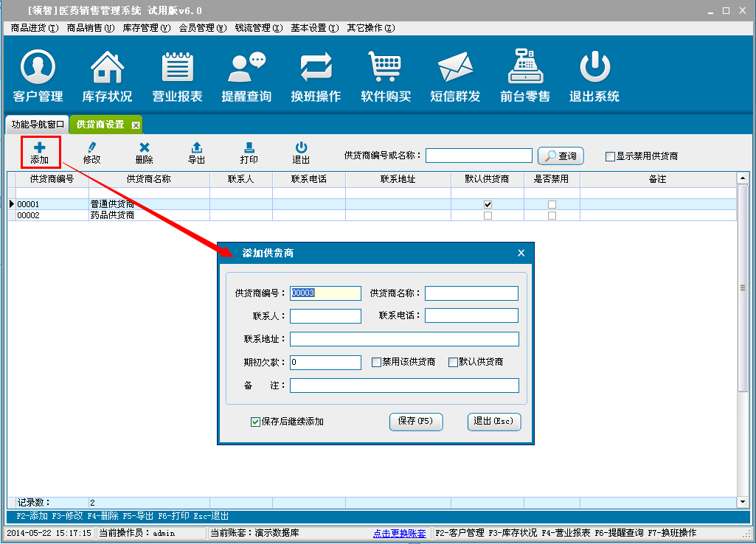This screenshot has height=544, width=756.
Task: Select the 药品供货商 table row
Action: coord(112,216)
